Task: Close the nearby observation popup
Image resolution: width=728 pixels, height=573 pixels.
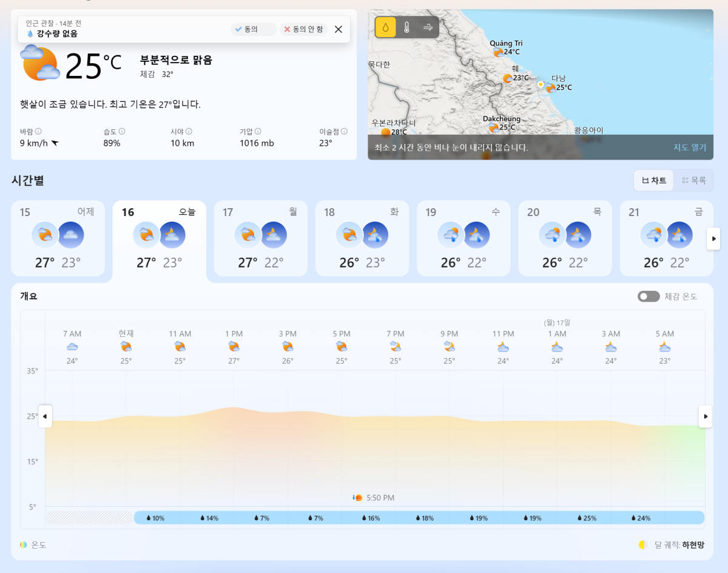Action: [x=339, y=29]
